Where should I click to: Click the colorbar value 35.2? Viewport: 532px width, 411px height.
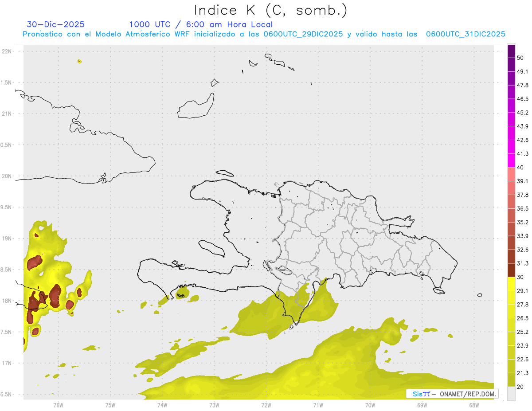523,223
